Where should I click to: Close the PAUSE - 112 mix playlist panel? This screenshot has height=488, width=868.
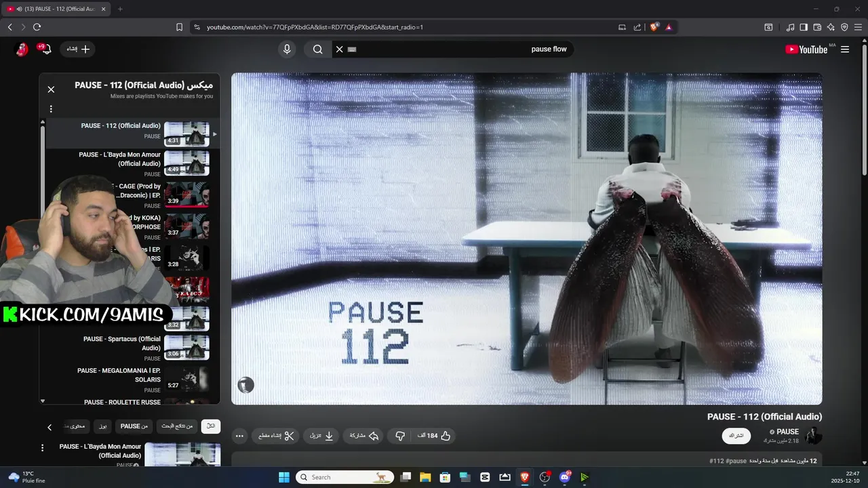pyautogui.click(x=51, y=89)
